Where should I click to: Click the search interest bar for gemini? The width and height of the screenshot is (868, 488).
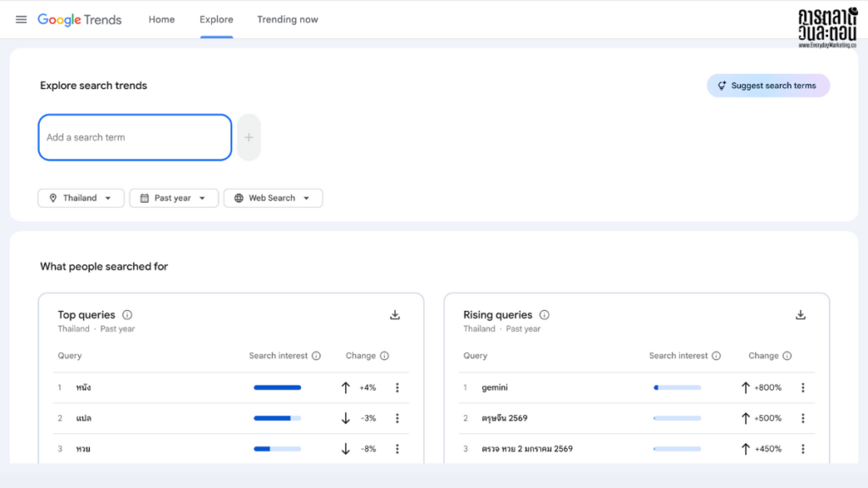(676, 387)
